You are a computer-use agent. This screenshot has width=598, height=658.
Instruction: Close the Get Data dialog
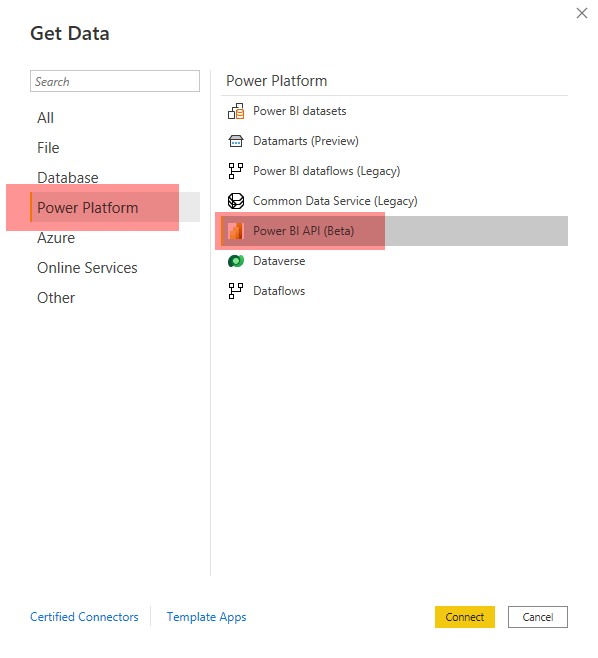pyautogui.click(x=582, y=13)
